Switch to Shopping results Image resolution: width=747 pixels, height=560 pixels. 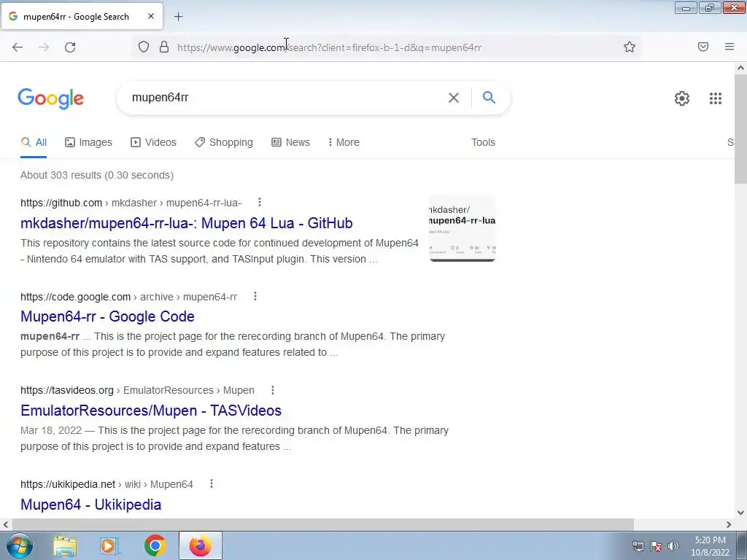pyautogui.click(x=224, y=142)
